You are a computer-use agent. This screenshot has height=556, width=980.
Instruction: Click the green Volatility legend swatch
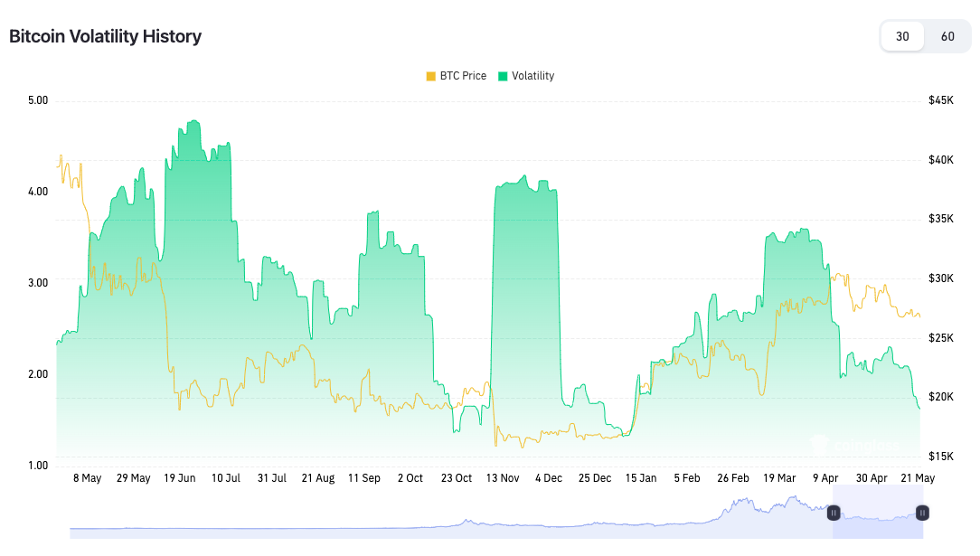pyautogui.click(x=503, y=76)
